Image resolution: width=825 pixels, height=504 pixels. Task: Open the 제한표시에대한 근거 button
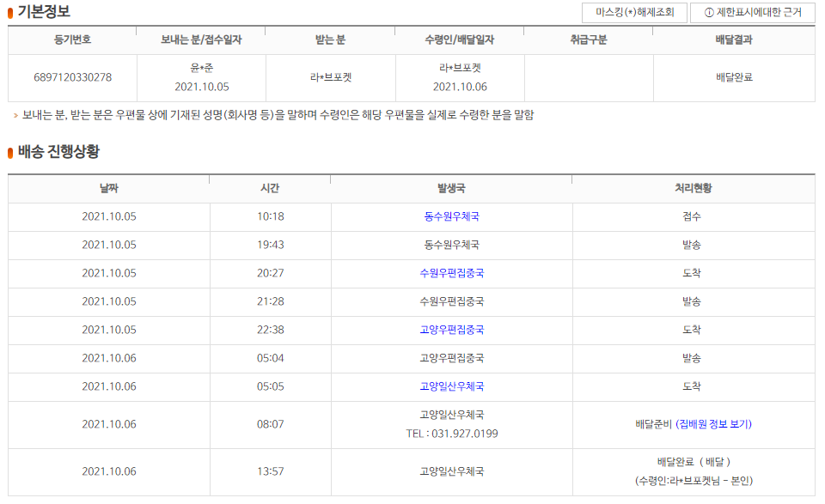point(753,13)
